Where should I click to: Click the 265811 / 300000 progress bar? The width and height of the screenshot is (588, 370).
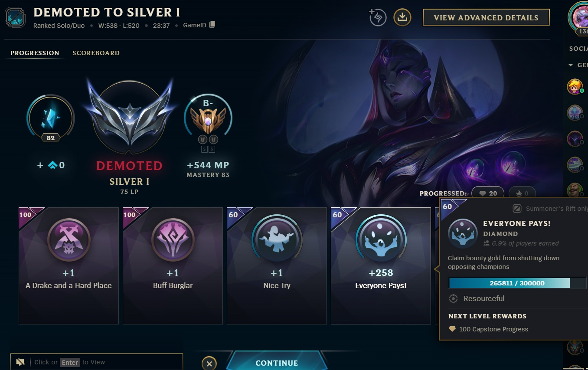[x=517, y=283]
